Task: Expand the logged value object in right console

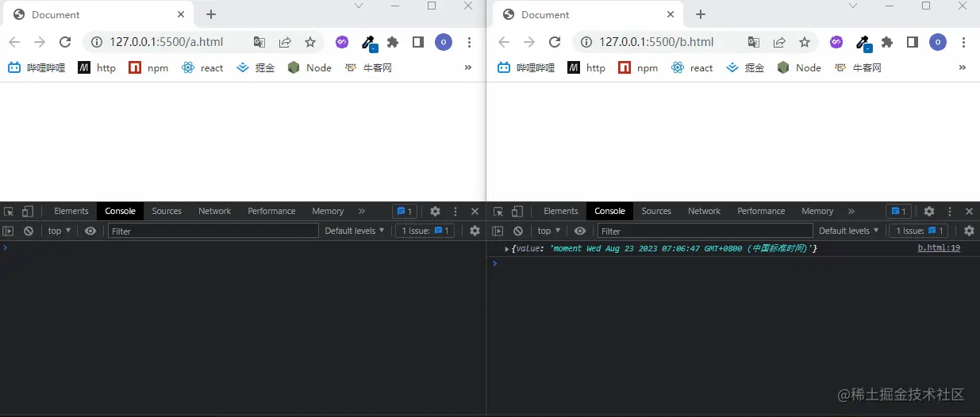Action: tap(508, 249)
